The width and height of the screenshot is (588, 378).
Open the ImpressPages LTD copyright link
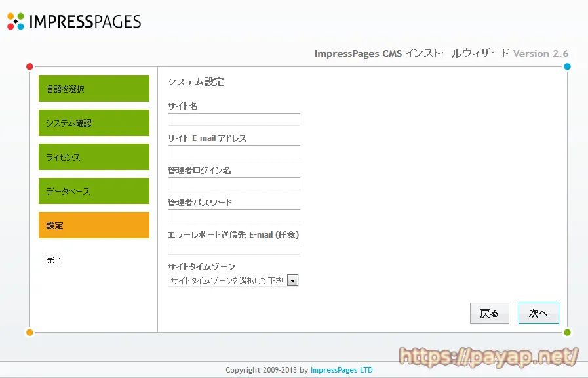342,369
